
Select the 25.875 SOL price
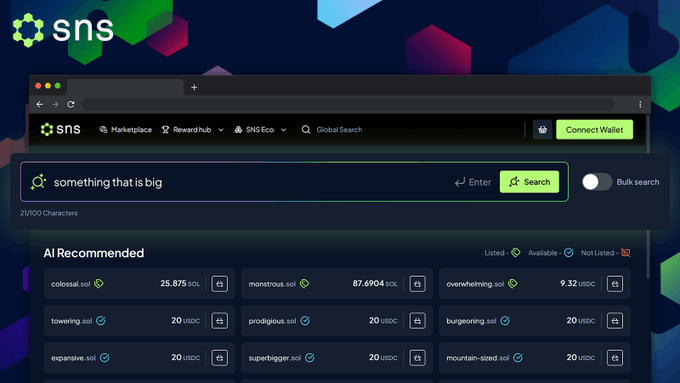point(180,284)
